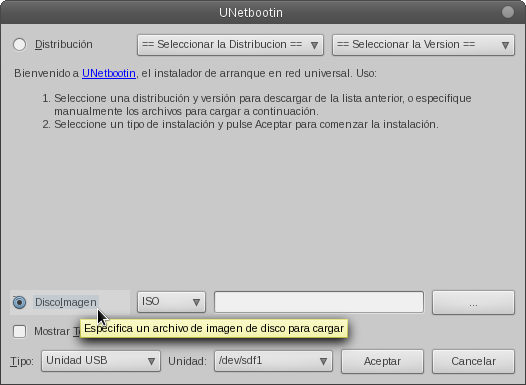Click the window close button in title bar

(x=508, y=12)
